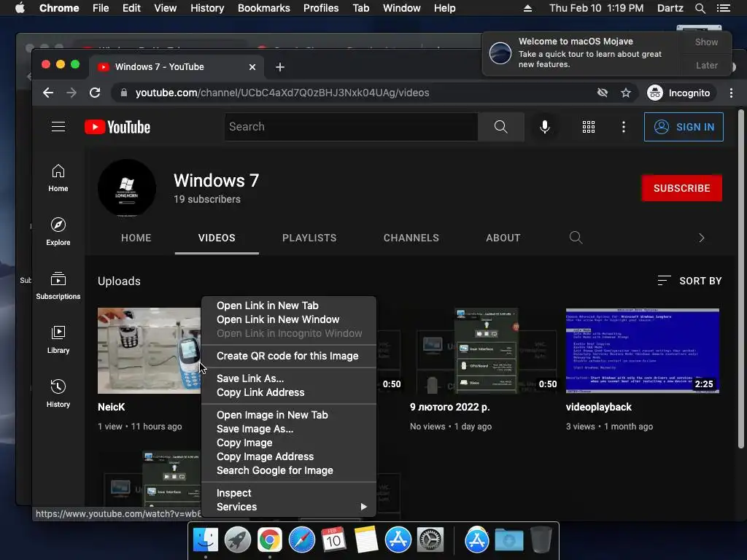
Task: Switch to the PLAYLISTS tab
Action: click(309, 238)
